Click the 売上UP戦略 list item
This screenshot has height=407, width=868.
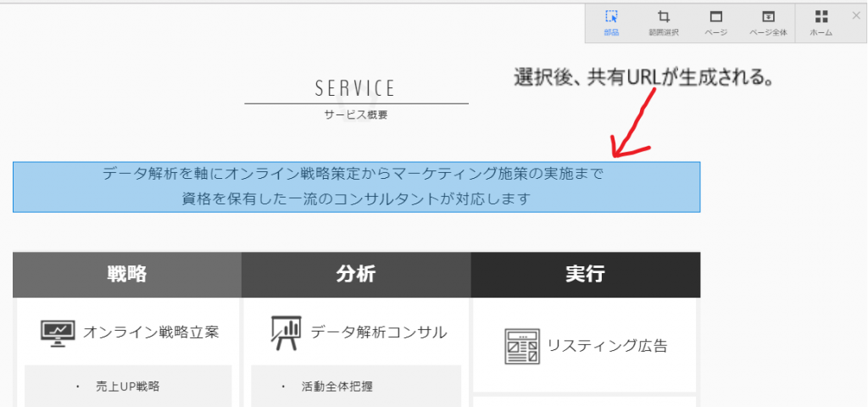(x=128, y=387)
